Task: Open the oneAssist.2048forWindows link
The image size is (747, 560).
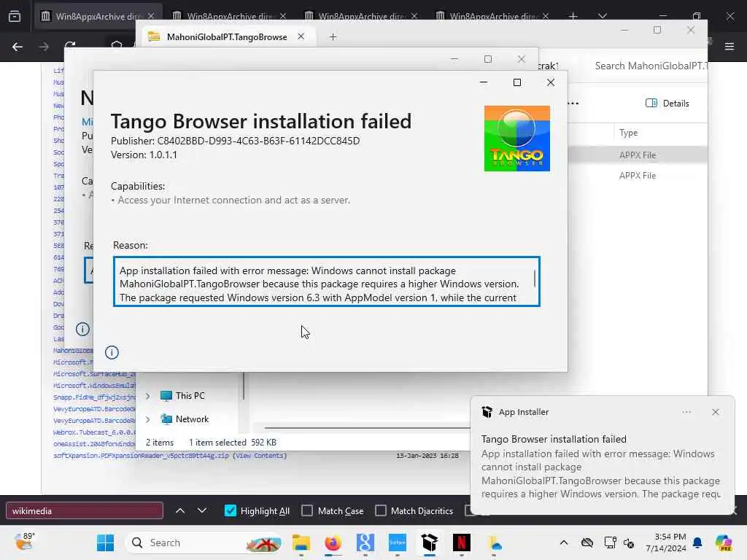Action: point(94,444)
